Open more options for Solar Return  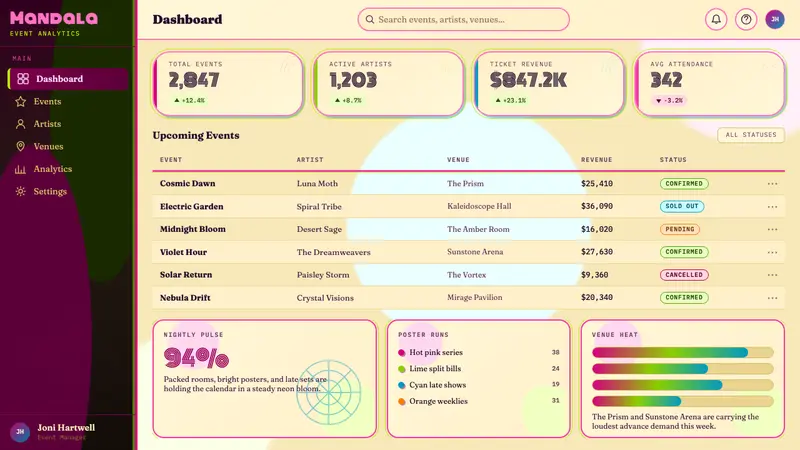772,274
